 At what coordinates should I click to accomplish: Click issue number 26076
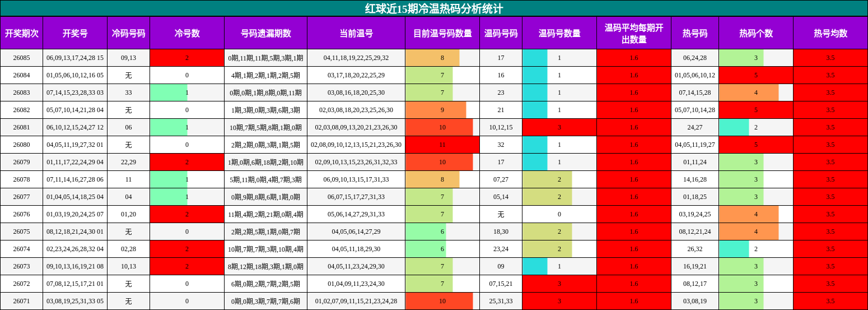pyautogui.click(x=21, y=214)
